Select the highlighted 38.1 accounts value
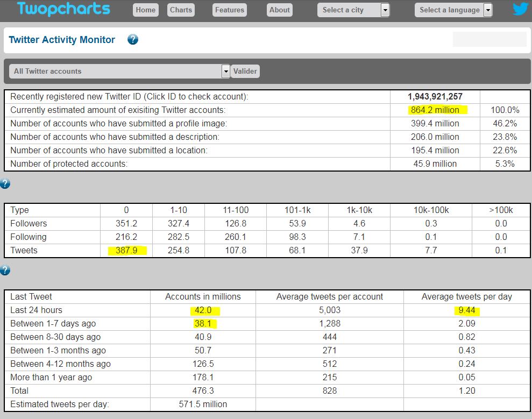 (203, 324)
